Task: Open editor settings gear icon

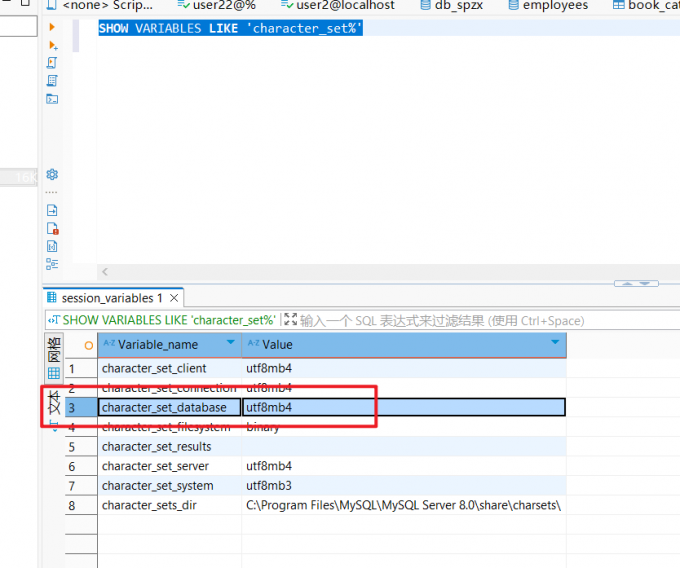Action: [52, 174]
